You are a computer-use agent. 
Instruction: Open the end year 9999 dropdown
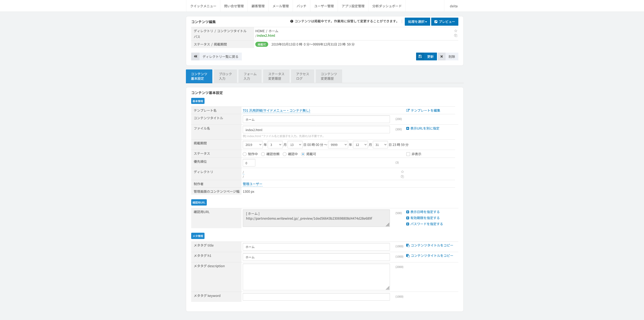[x=338, y=145]
